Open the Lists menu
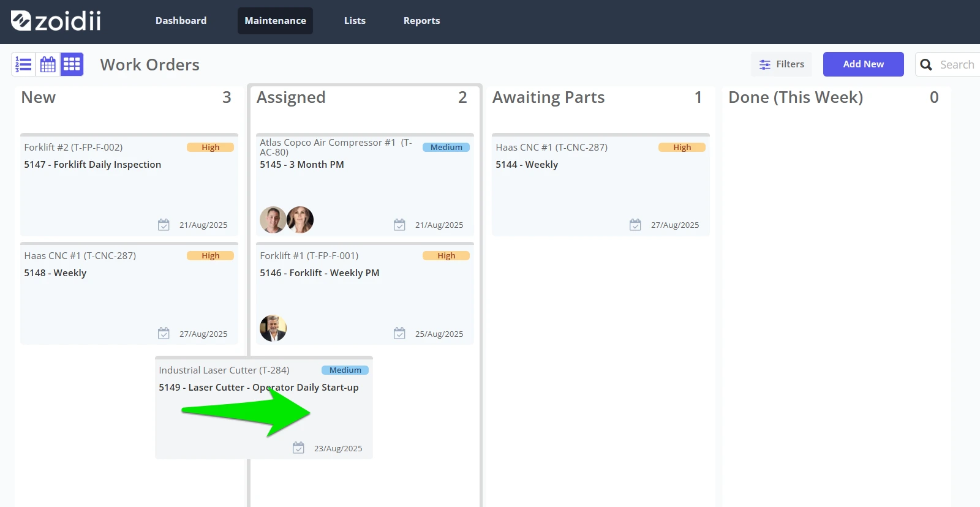980x507 pixels. point(355,21)
